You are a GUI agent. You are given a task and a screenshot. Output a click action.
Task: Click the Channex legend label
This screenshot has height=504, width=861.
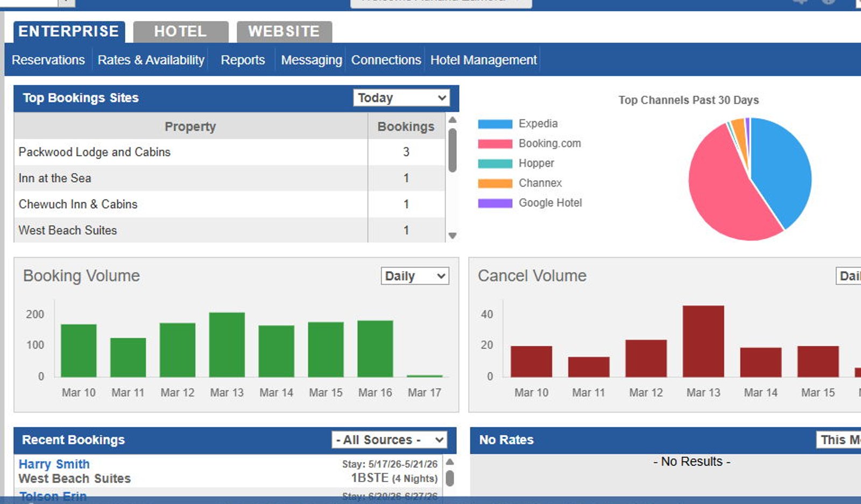point(540,183)
